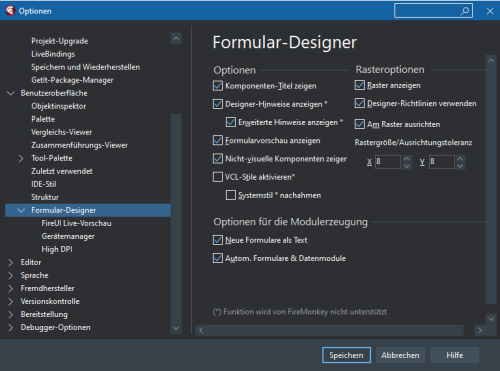Expand the Debugger-Optionen tree node
Viewport: 500px width, 371px height.
tap(11, 327)
